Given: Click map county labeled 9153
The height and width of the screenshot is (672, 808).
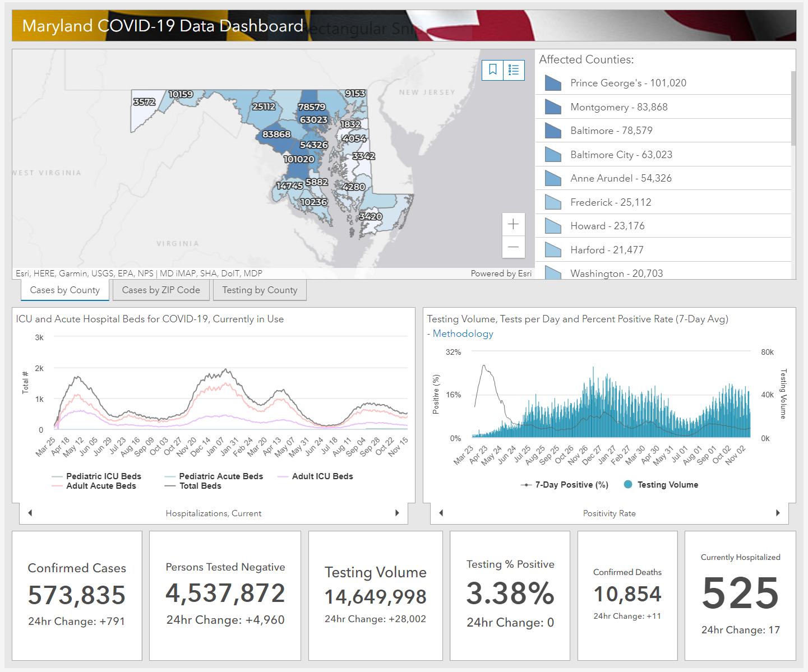Looking at the screenshot, I should point(355,94).
